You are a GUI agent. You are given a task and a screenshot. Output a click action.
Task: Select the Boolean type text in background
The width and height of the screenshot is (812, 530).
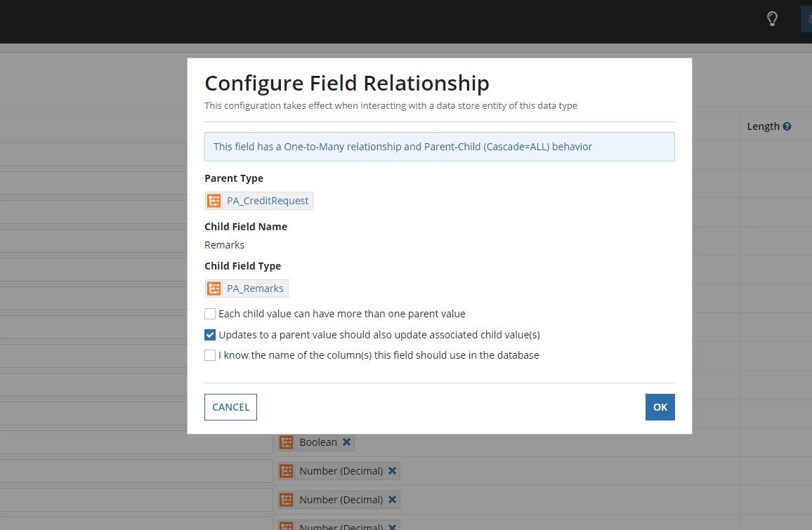318,442
